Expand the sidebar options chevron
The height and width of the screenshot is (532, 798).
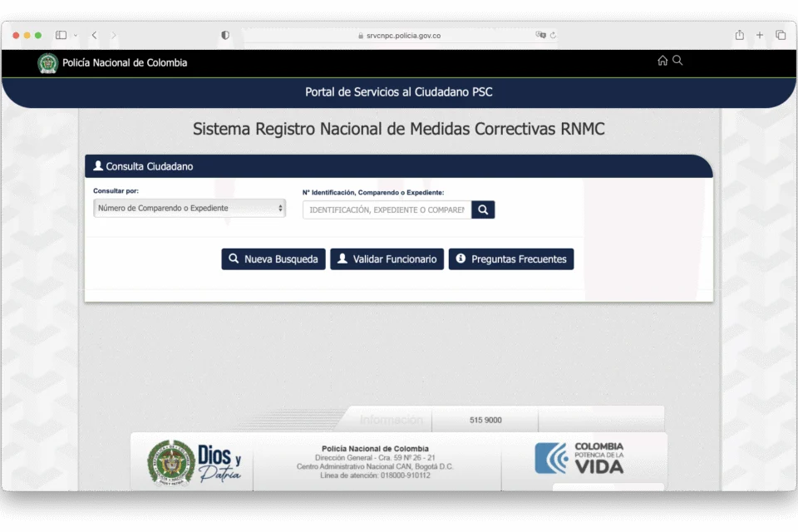click(76, 35)
